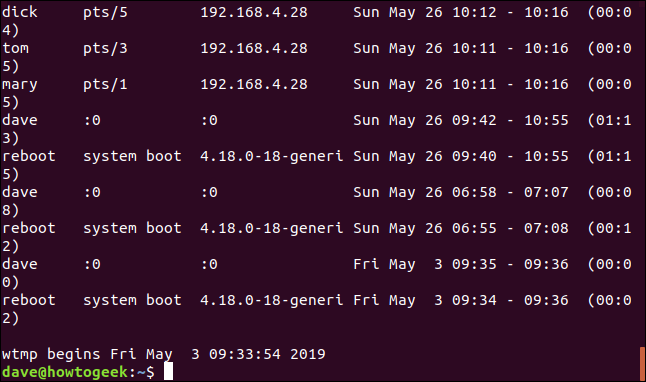The image size is (646, 382).
Task: Click the IP address in the dick row
Action: 254,12
